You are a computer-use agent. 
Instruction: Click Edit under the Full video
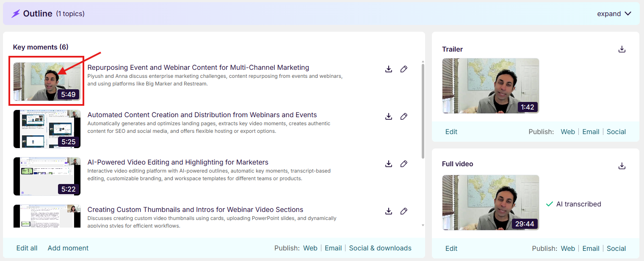click(x=451, y=248)
